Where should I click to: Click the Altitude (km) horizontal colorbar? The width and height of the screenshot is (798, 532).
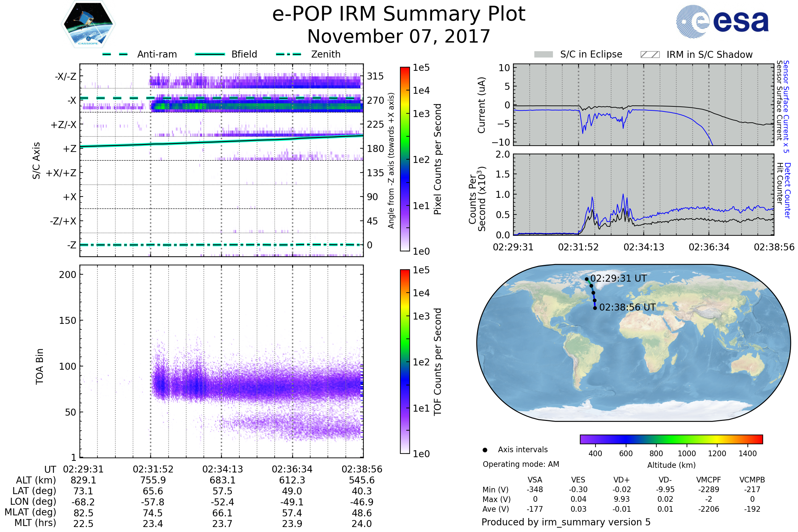(671, 439)
